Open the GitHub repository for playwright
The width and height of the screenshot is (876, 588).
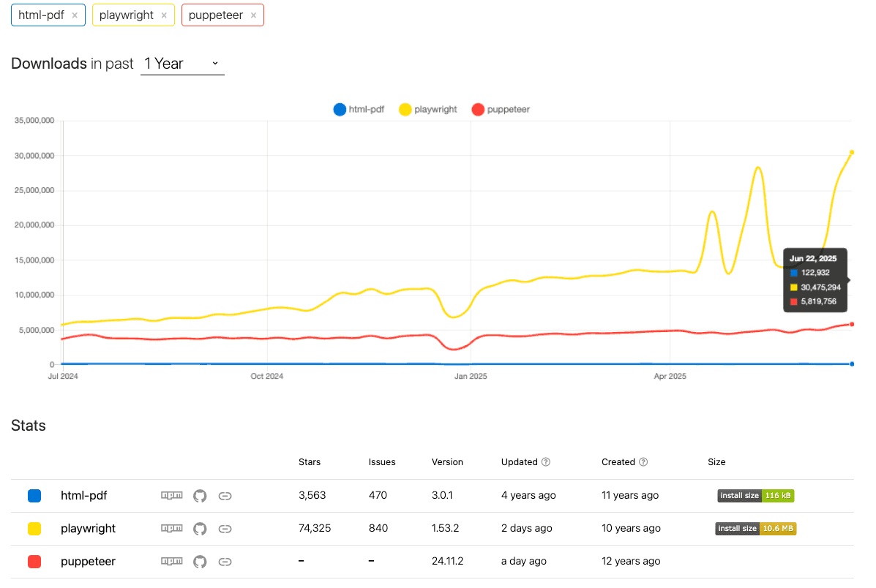coord(199,528)
